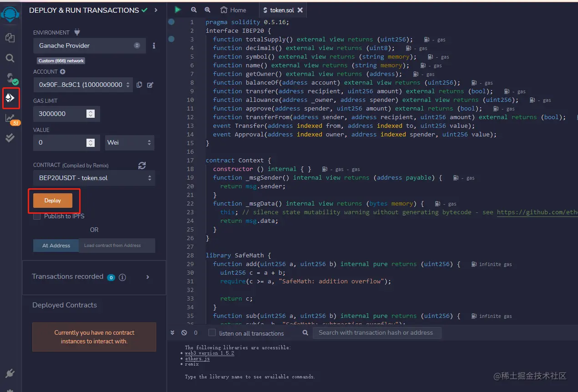Collapse the terminal with double-chevron icon
The image size is (578, 392).
(x=172, y=333)
